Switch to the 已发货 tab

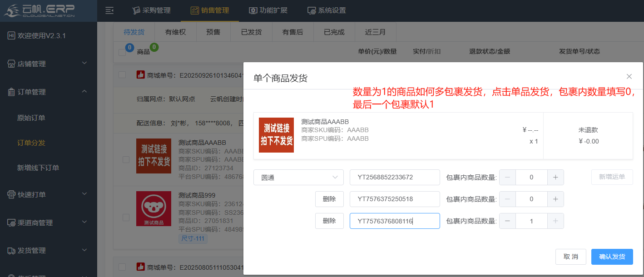pyautogui.click(x=251, y=32)
